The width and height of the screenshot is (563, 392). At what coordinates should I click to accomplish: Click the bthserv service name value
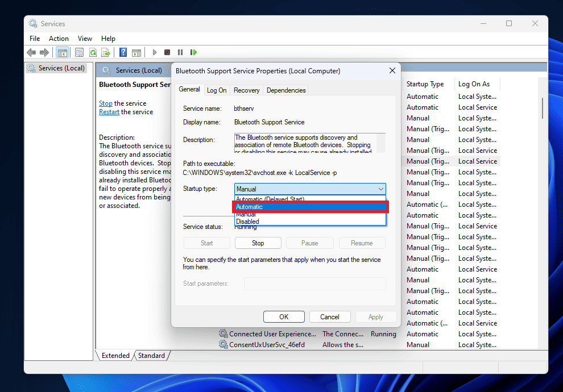click(x=244, y=109)
